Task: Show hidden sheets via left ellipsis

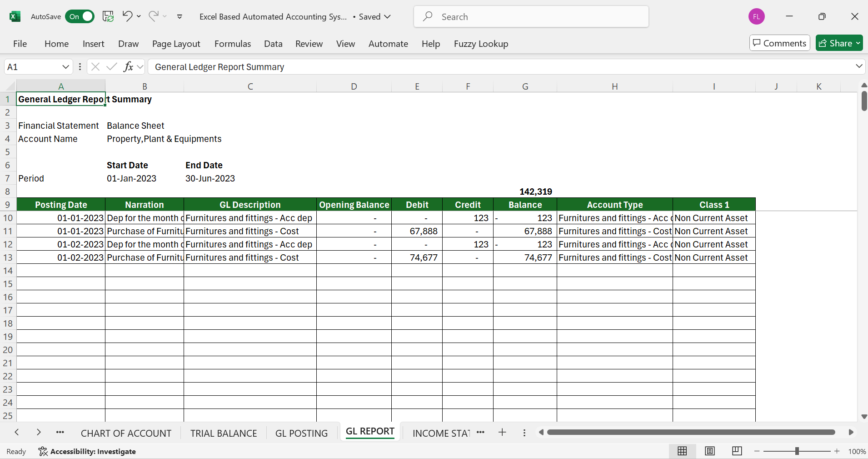Action: point(60,432)
